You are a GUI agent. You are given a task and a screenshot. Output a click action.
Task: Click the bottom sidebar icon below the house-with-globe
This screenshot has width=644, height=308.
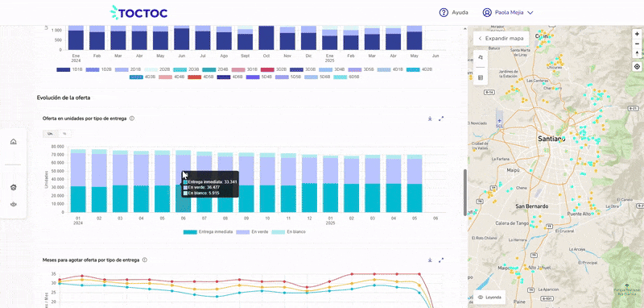click(x=14, y=204)
